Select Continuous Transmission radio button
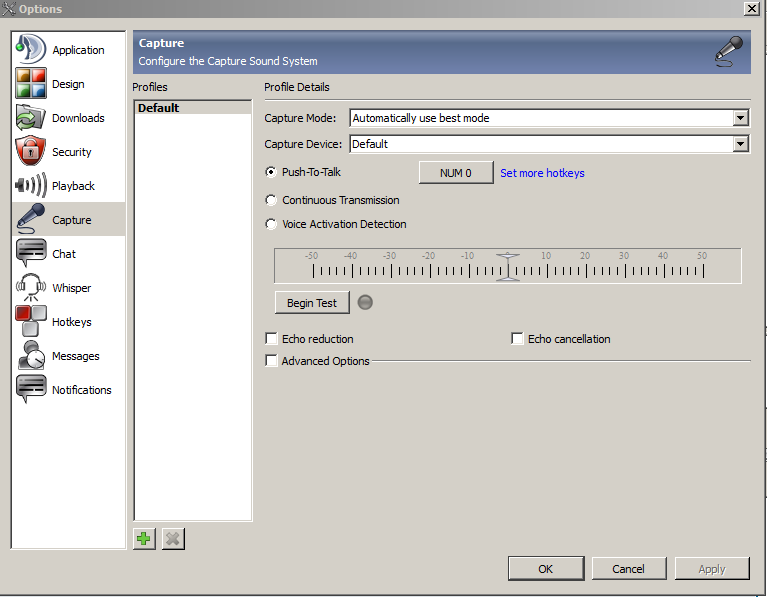Viewport: 767px width, 597px height. [x=271, y=200]
